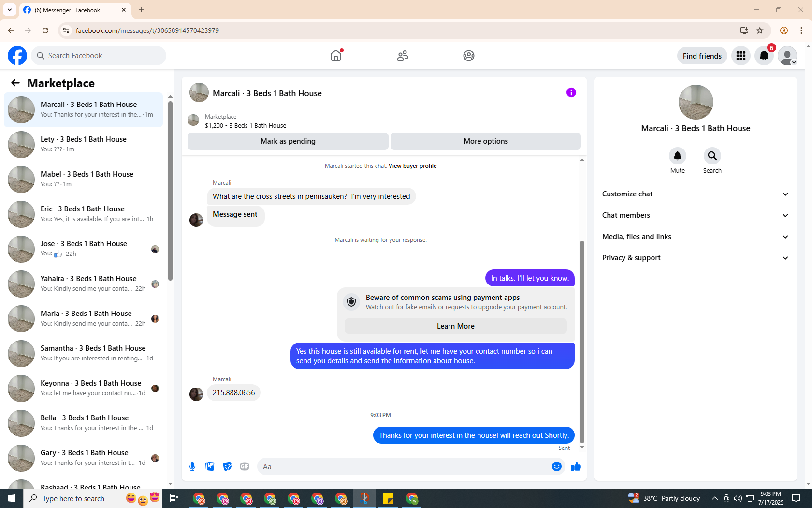Open Yahaira 3 Beds 1 Bath House chat

[83, 284]
